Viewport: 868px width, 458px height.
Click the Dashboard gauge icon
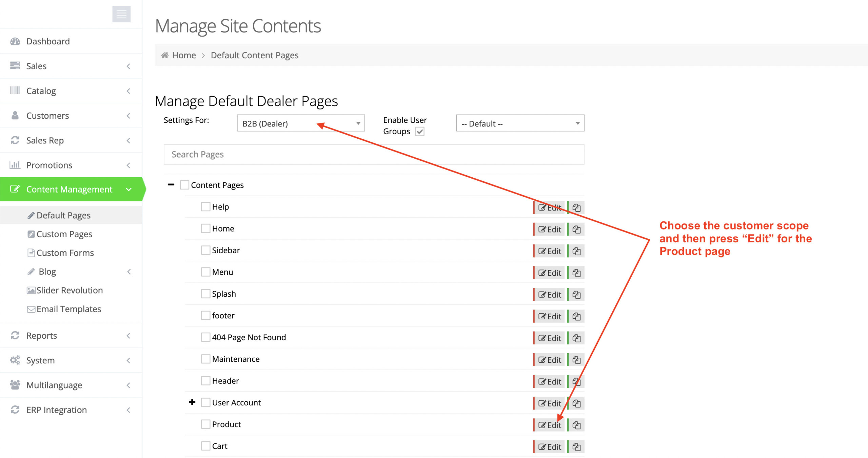point(15,41)
